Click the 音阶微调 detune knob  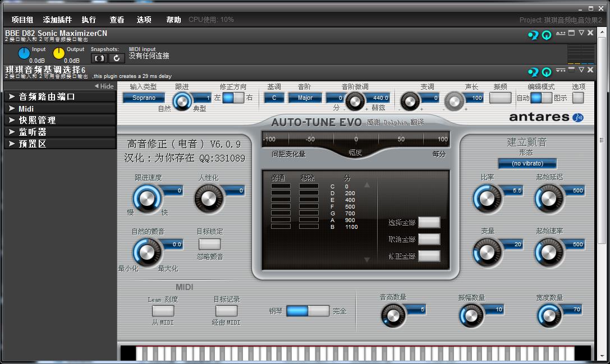coord(355,102)
